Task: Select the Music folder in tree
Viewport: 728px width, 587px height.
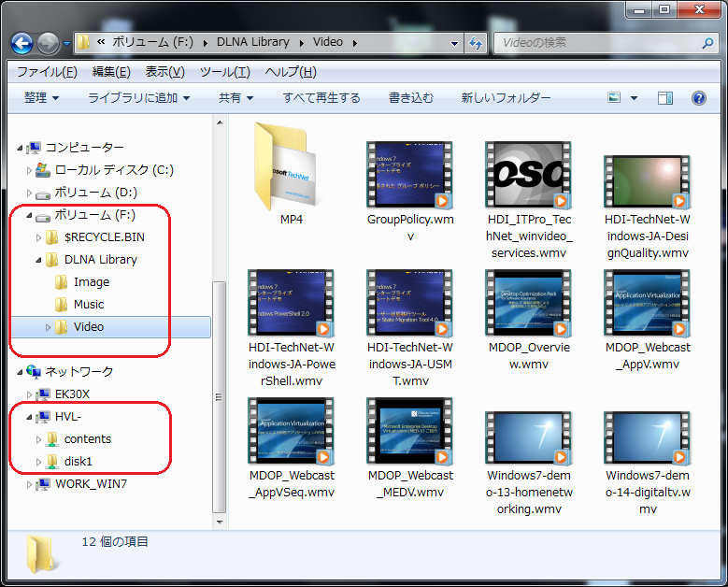Action: click(x=89, y=304)
